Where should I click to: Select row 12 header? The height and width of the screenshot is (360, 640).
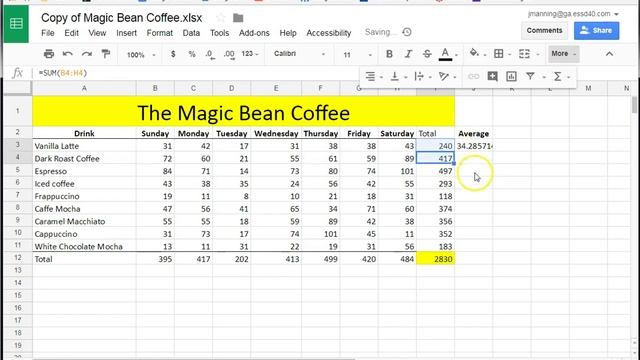click(18, 258)
